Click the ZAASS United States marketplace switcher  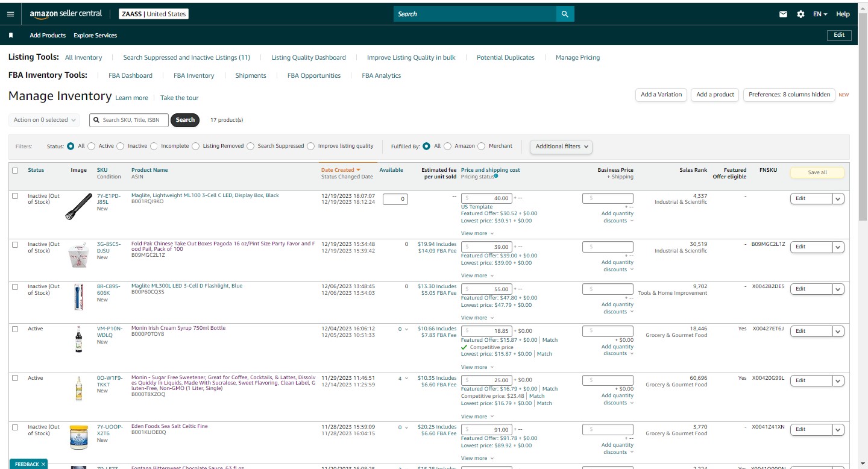(x=153, y=14)
